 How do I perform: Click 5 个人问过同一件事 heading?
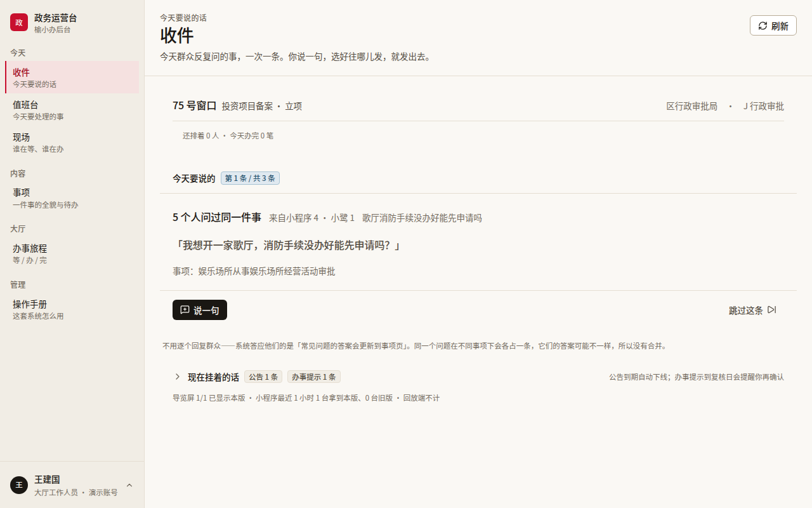(x=217, y=217)
